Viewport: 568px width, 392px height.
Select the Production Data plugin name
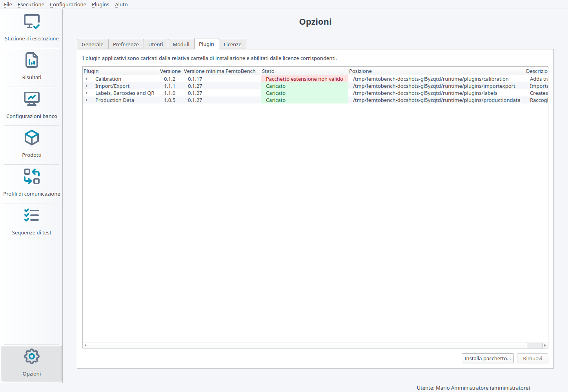coord(115,100)
